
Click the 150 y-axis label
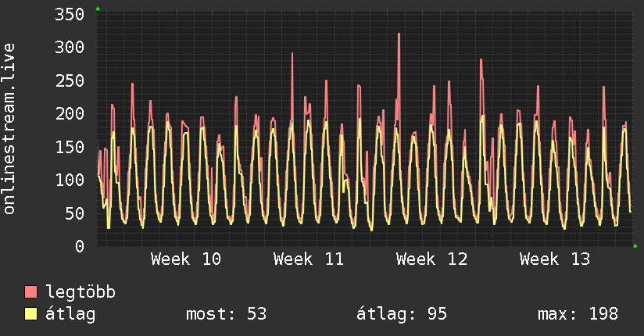70,147
